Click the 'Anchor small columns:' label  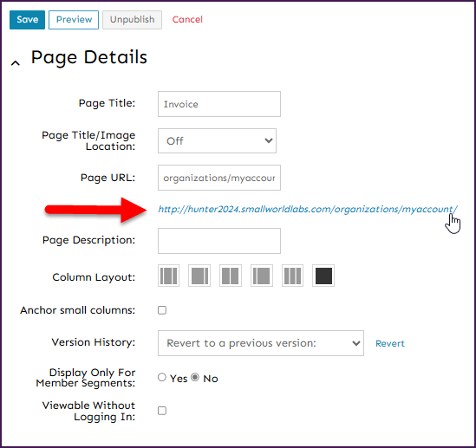pos(78,310)
